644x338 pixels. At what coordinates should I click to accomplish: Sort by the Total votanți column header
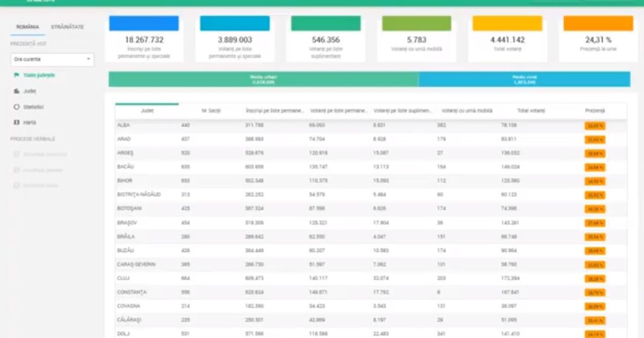531,111
